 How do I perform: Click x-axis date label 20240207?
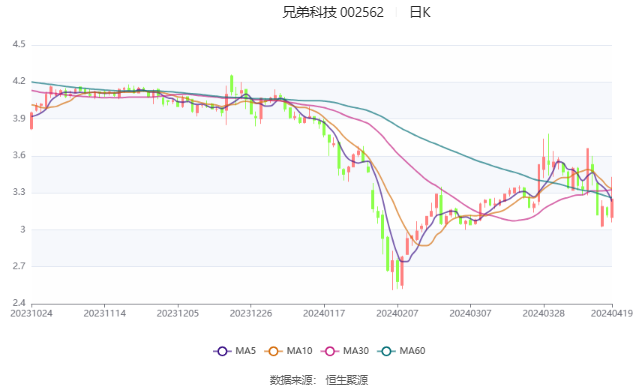click(397, 313)
